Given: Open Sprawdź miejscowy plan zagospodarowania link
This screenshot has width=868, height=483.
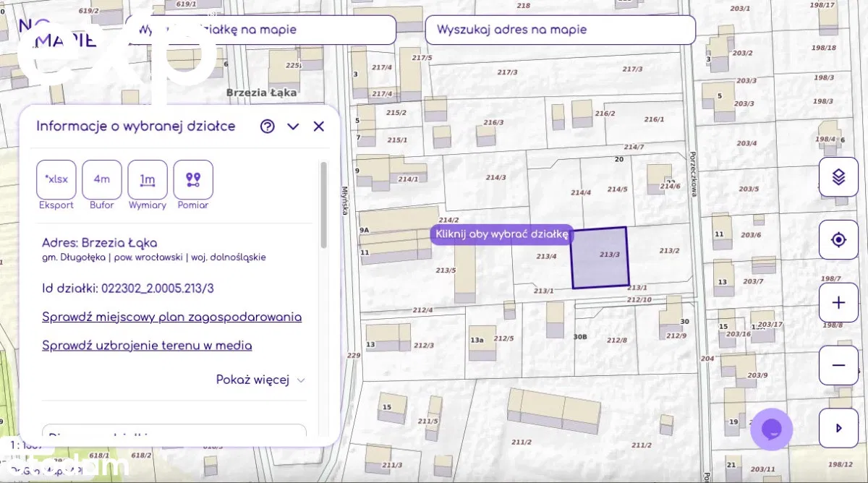Looking at the screenshot, I should click(172, 317).
